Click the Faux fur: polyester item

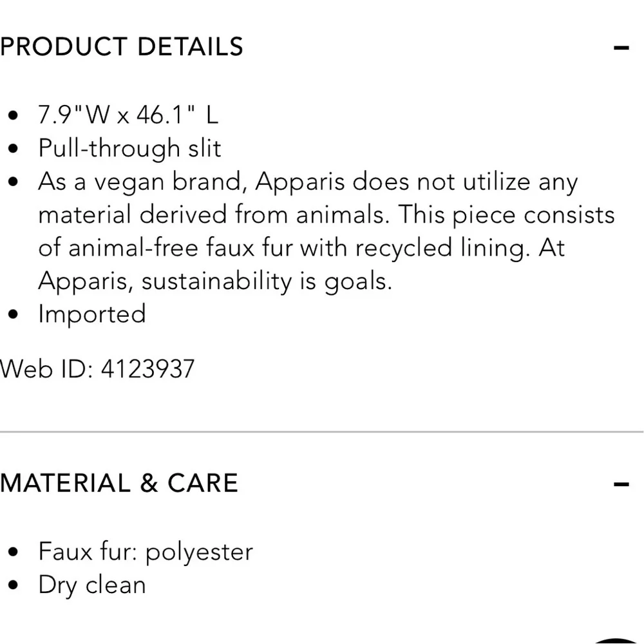pos(146,552)
